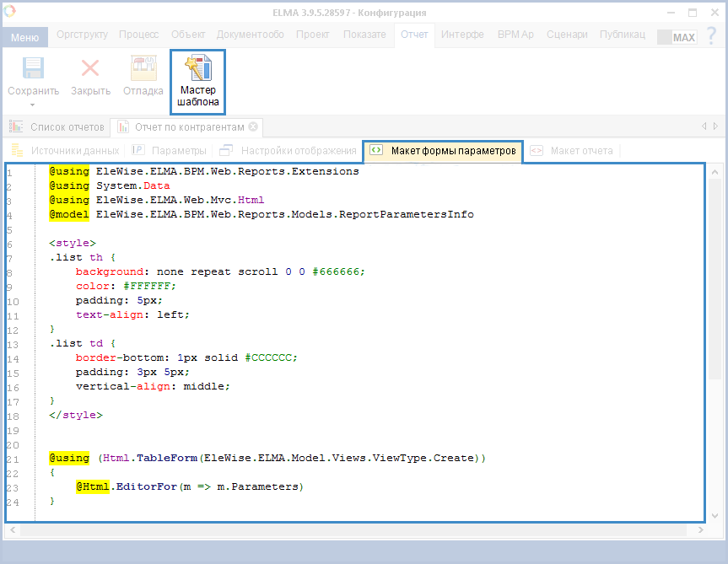Click the Список отчетов chart icon
Screen dimensions: 728x564
pos(16,126)
